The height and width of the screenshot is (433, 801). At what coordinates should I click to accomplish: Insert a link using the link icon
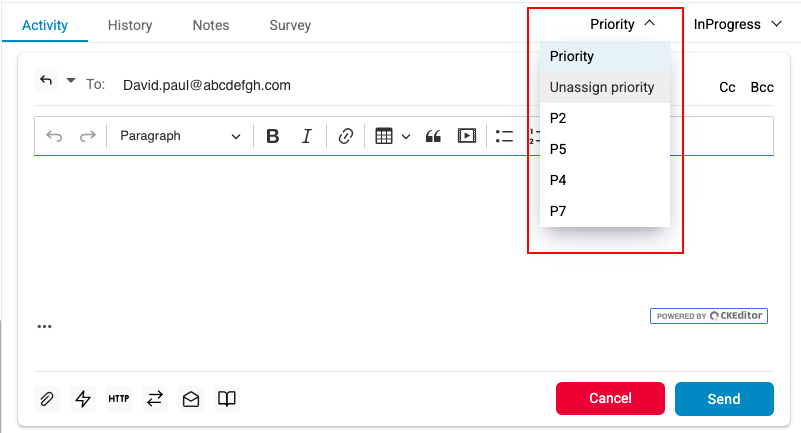[x=346, y=136]
